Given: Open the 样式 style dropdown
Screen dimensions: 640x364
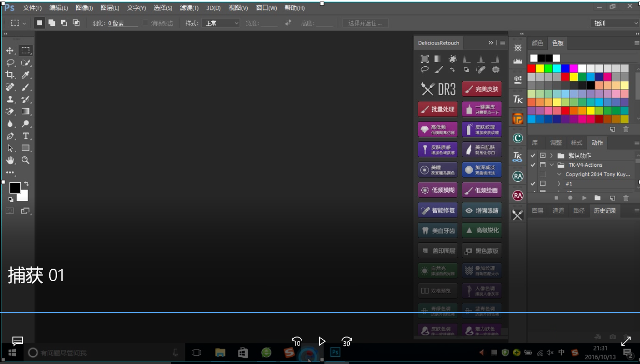Looking at the screenshot, I should 221,23.
